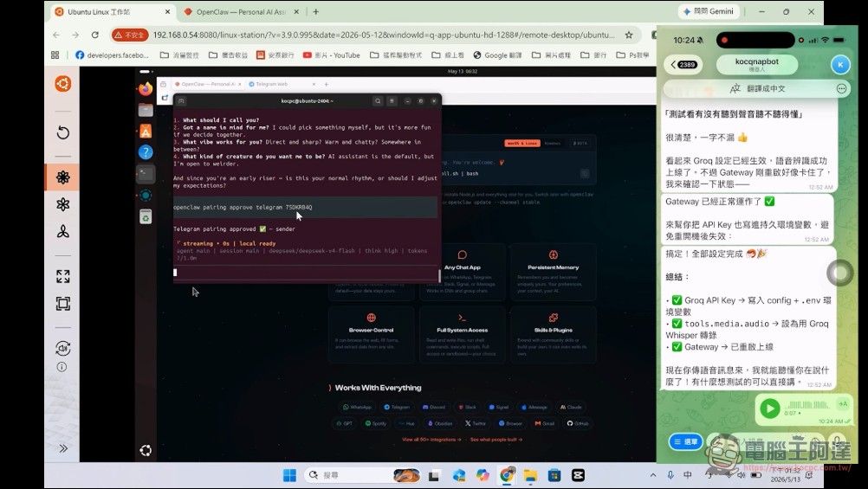868x489 pixels.
Task: Open Firefox from the Ubuntu dock
Action: pos(146,88)
